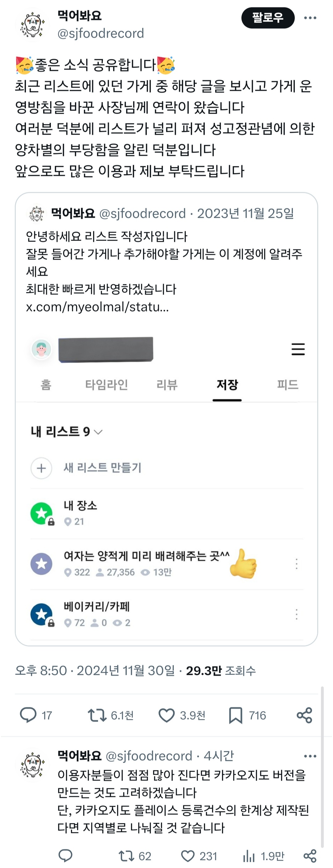
Task: Like the reply with 231 likes
Action: tap(188, 856)
